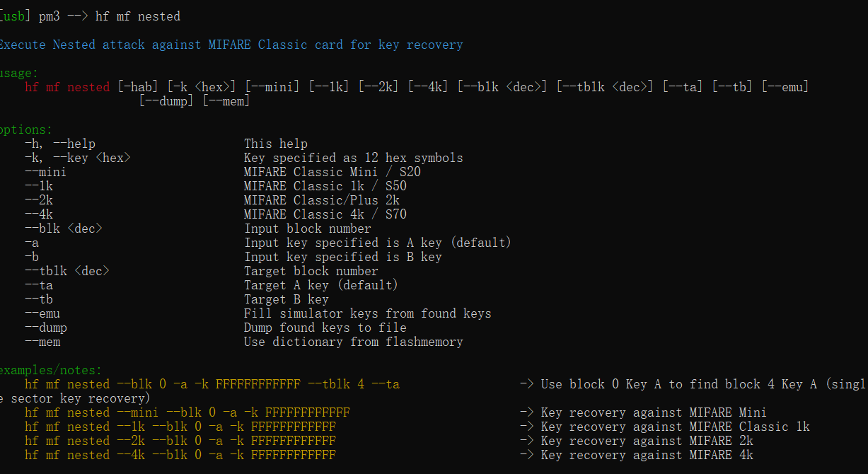The image size is (868, 474).
Task: Click the red 'hf mf nested' usage command
Action: pyautogui.click(x=67, y=87)
